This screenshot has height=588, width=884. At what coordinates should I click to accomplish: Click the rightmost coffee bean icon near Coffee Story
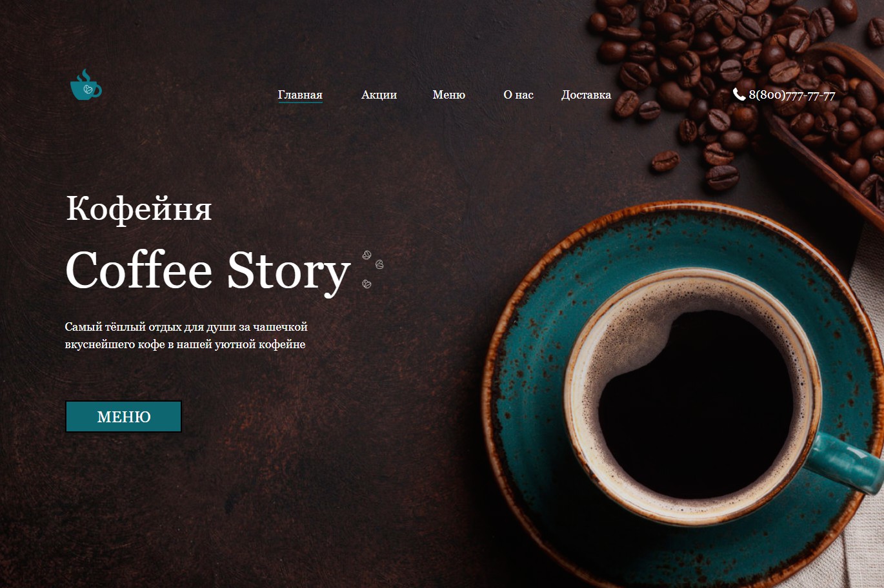coord(379,264)
